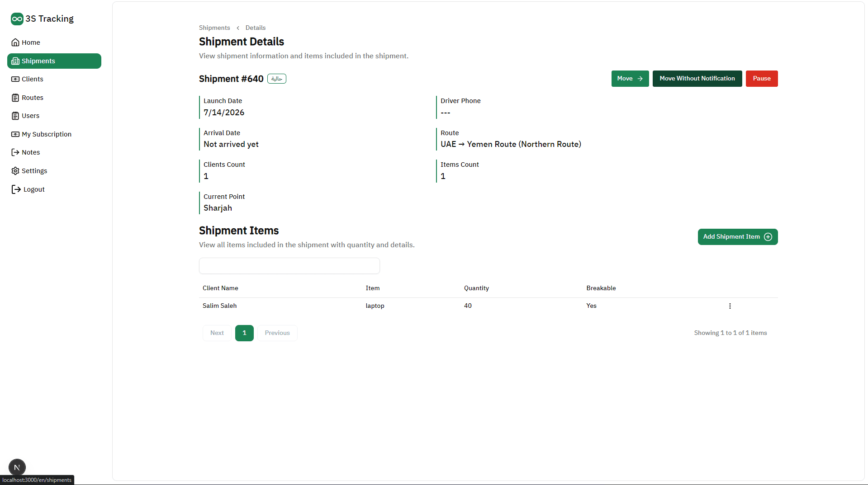Open the Settings menu item
Viewport: 868px width, 485px height.
(54, 171)
